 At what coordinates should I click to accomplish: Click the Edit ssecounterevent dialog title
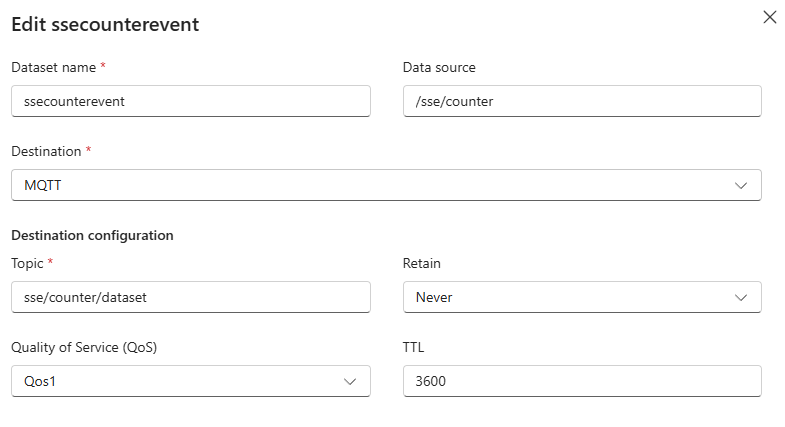tap(105, 25)
